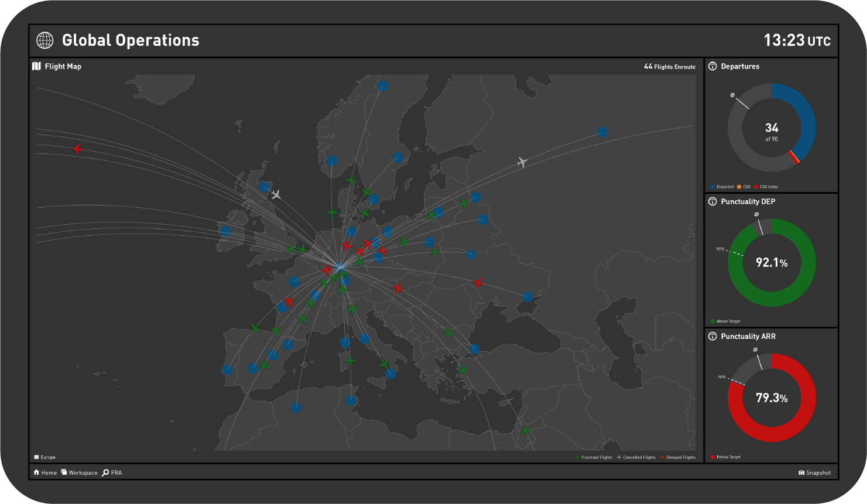Open the Europe map region selector
867x504 pixels.
pyautogui.click(x=45, y=457)
